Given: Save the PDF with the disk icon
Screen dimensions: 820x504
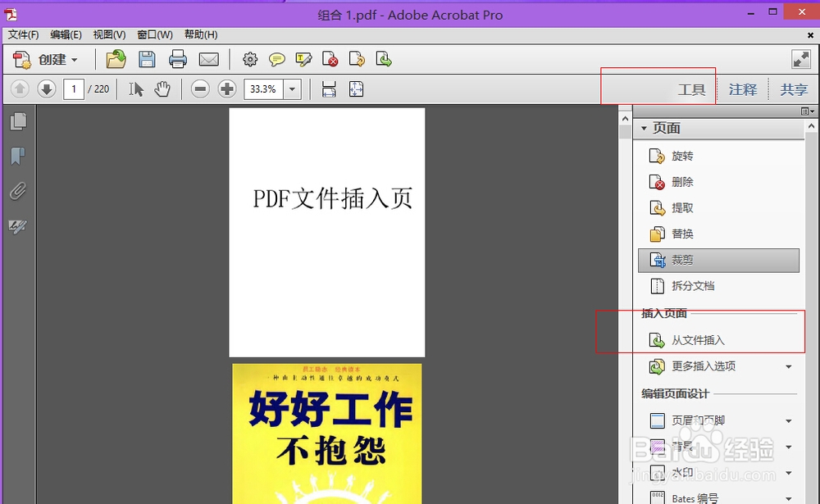Looking at the screenshot, I should (x=148, y=58).
